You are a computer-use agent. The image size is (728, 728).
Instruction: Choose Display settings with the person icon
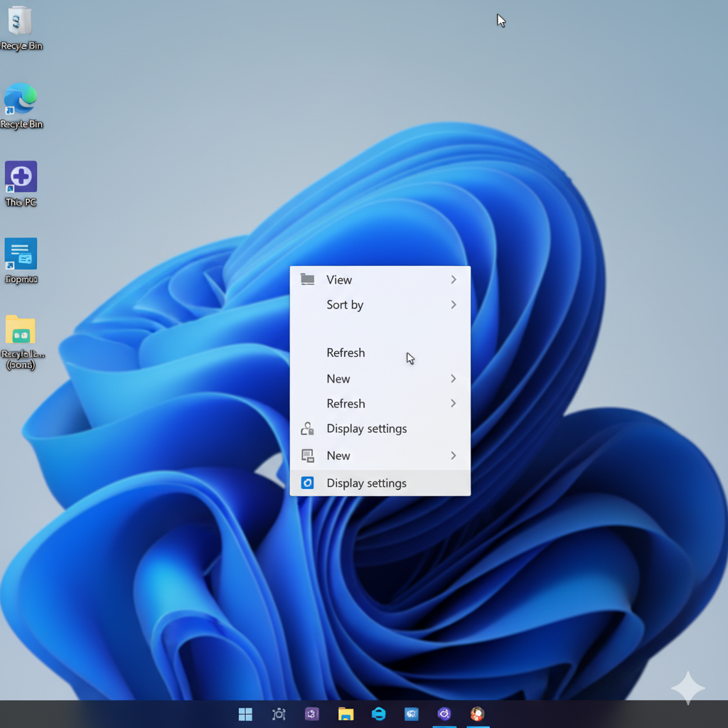(x=366, y=429)
